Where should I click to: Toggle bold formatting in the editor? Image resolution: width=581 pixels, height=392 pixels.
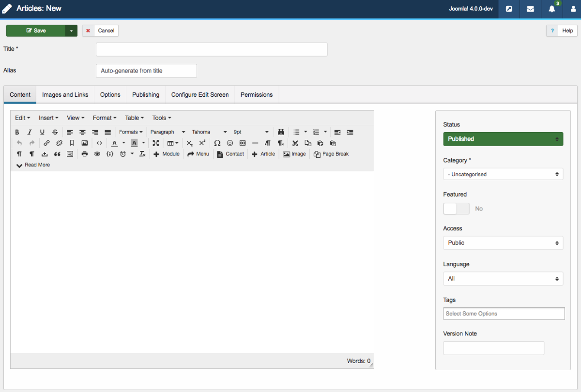click(x=17, y=132)
